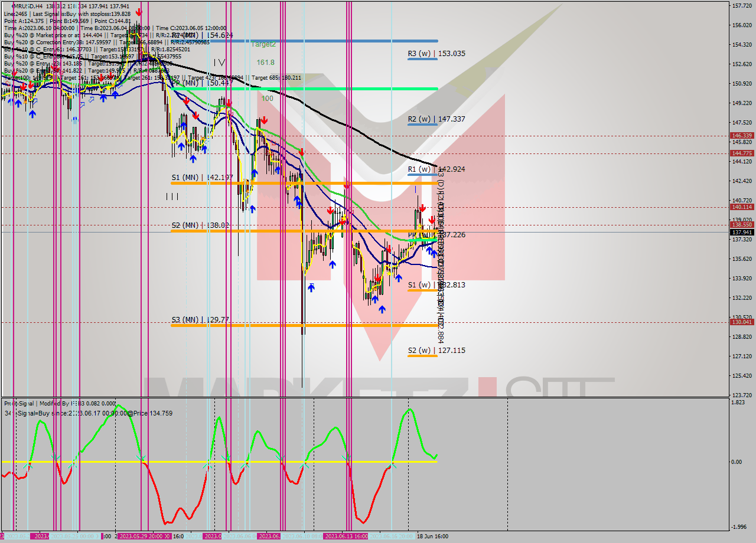756x543 pixels.
Task: Click the red sell arrow above the highest peak
Action: point(139,11)
